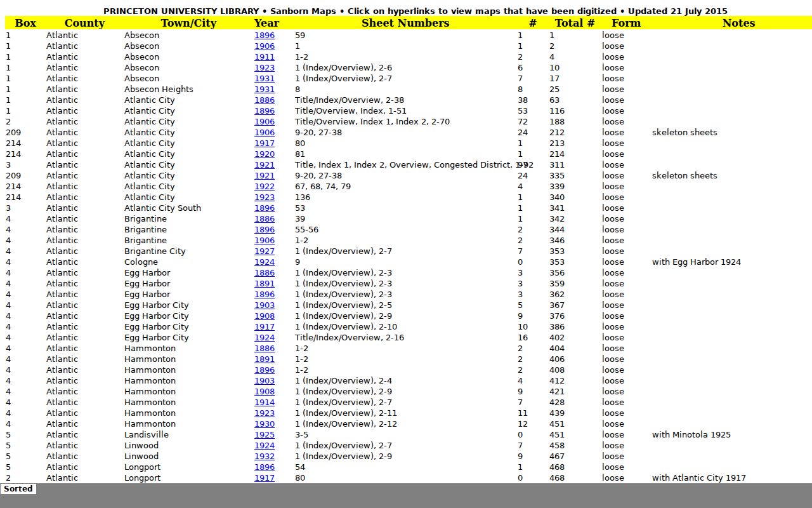812x508 pixels.
Task: Click the 'Title/Index/Overview, 2-16' sheet numbers cell
Action: (350, 338)
